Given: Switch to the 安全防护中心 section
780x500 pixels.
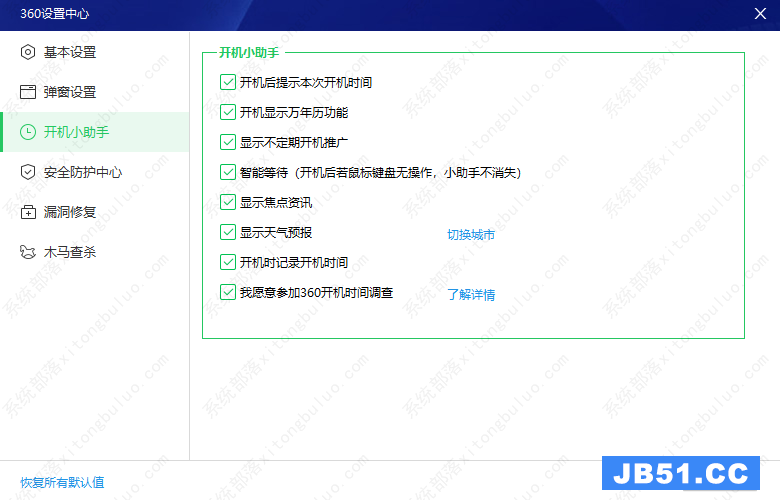Looking at the screenshot, I should coord(83,172).
